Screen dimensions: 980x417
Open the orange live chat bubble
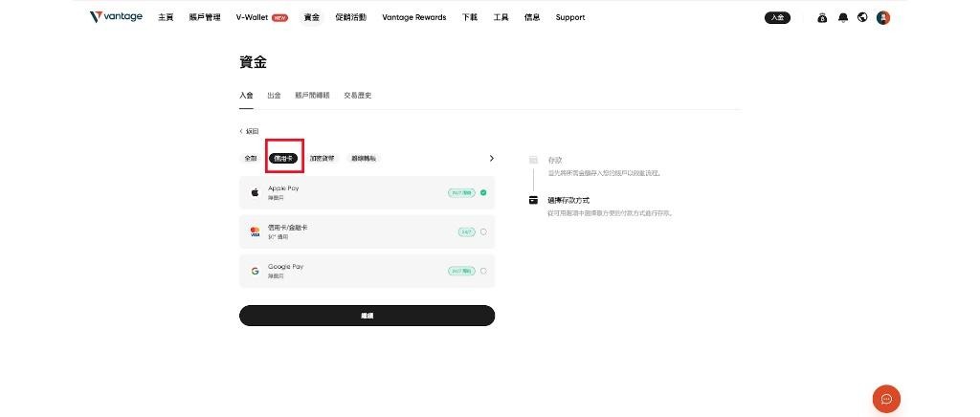[886, 399]
